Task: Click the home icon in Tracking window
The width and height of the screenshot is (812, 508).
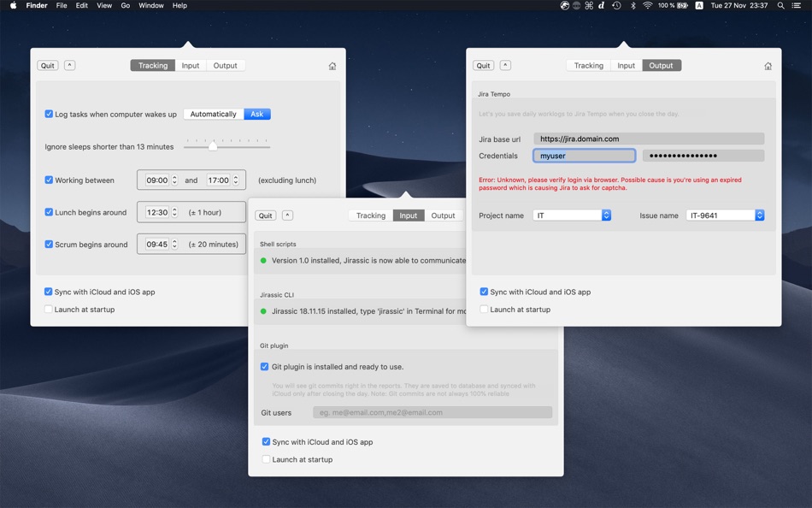Action: 332,66
